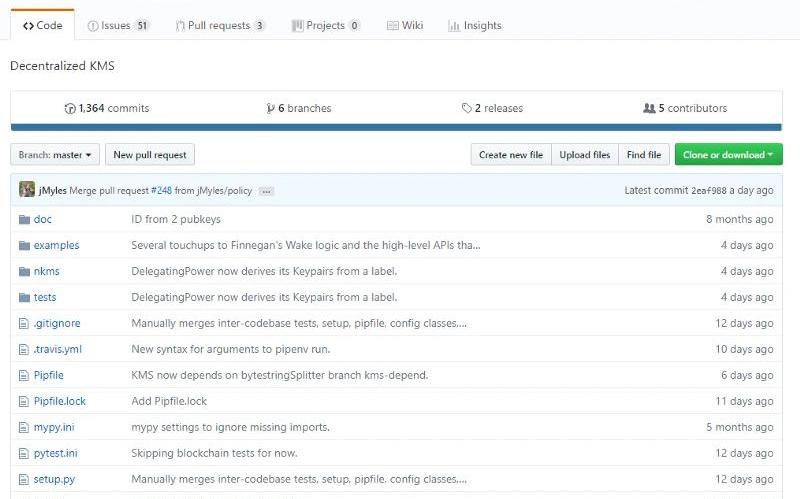The height and width of the screenshot is (499, 800).
Task: Show the 5 contributors
Action: 685,108
